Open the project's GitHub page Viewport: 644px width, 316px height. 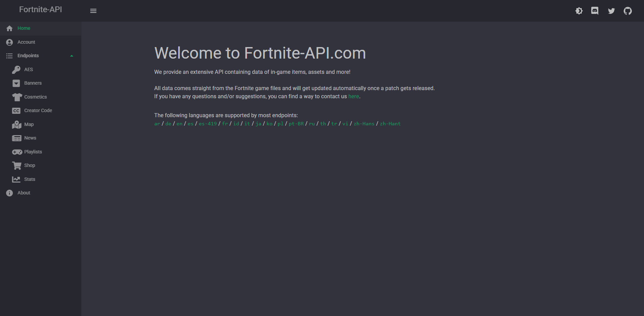coord(628,10)
